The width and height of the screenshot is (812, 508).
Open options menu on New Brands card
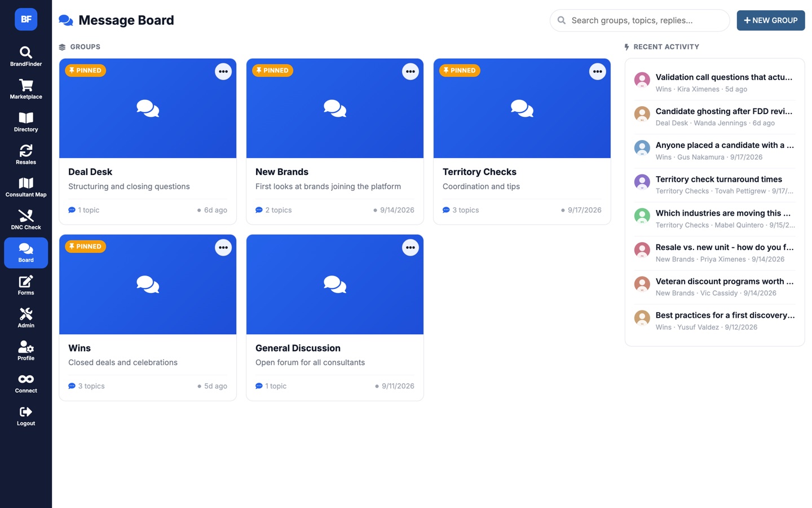[411, 72]
